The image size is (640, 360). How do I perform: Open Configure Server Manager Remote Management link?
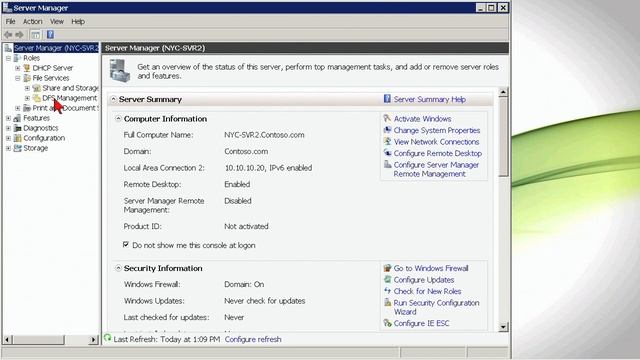tap(436, 169)
